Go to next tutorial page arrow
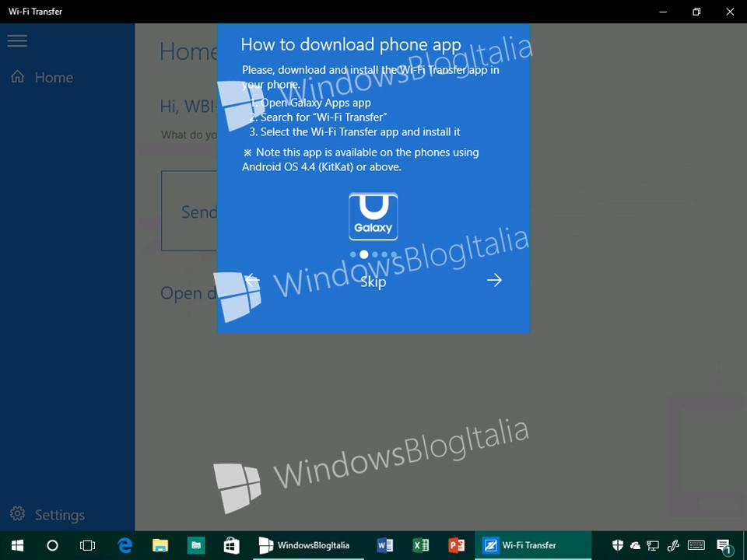The width and height of the screenshot is (747, 560). (495, 280)
